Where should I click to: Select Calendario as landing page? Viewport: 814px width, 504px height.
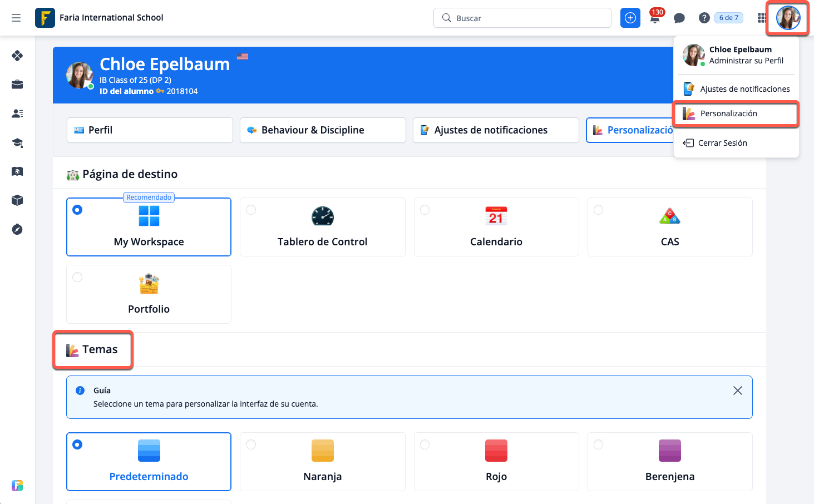tap(496, 227)
